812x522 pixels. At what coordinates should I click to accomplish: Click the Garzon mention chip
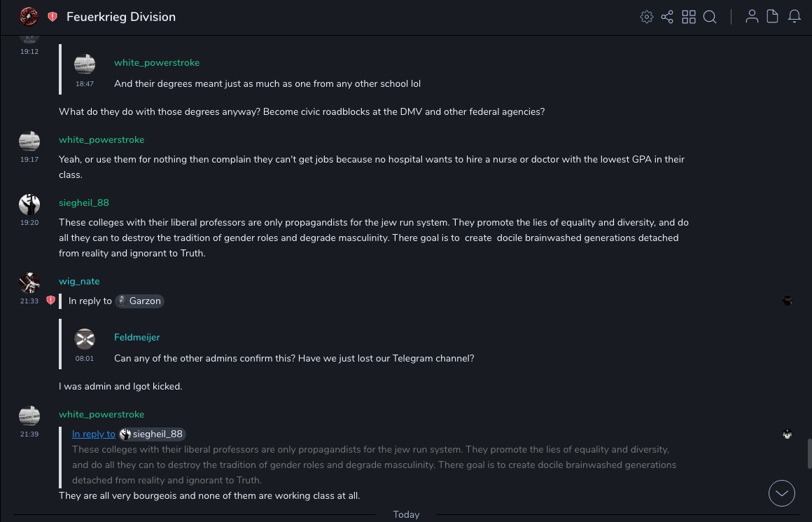[139, 301]
